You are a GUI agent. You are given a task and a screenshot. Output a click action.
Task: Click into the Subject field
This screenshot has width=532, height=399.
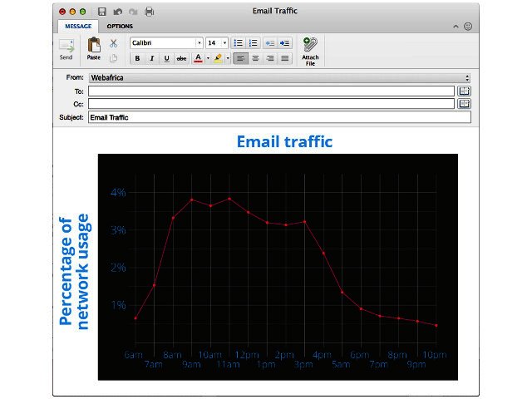click(x=279, y=117)
